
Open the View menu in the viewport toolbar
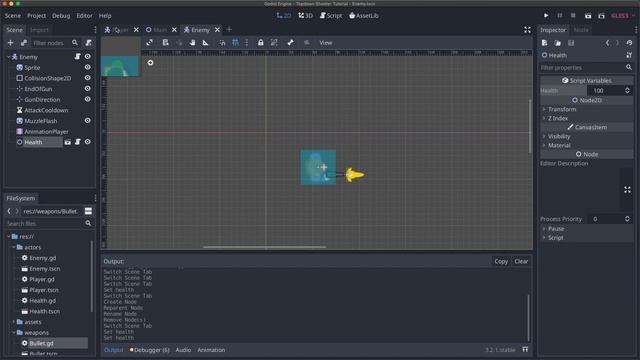[x=325, y=42]
